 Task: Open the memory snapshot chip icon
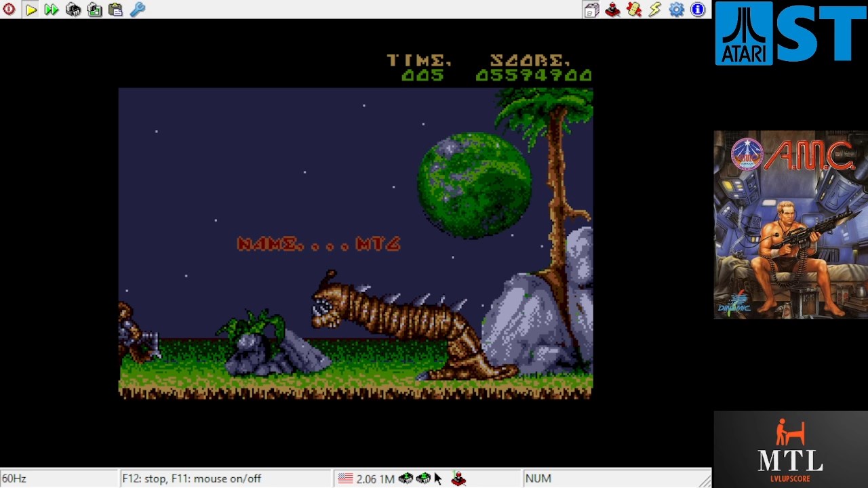73,9
